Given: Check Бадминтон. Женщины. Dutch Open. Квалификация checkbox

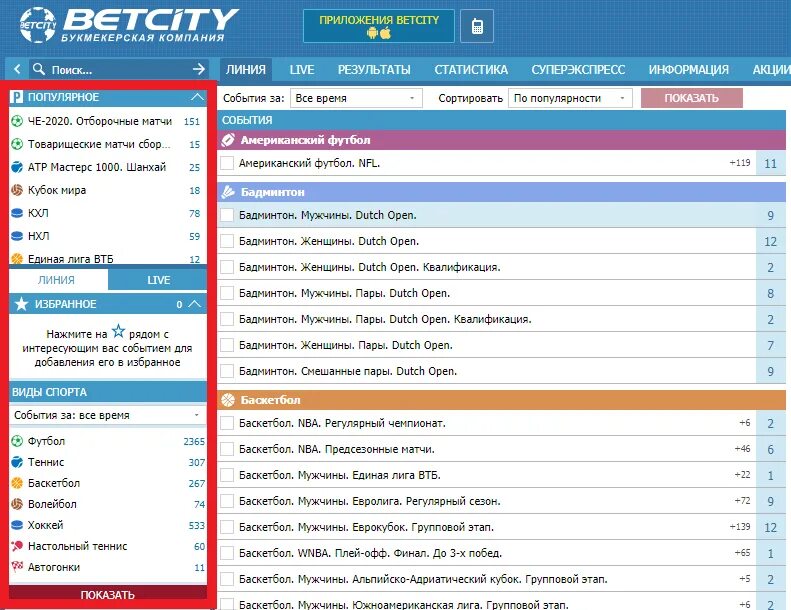Looking at the screenshot, I should point(227,267).
